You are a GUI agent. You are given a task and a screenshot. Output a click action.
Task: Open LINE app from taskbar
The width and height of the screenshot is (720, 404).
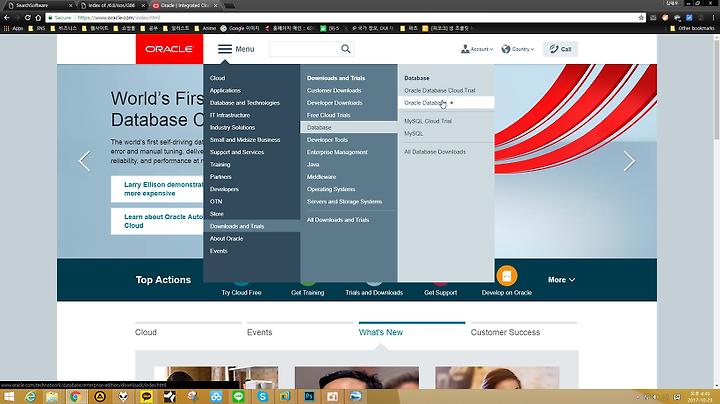tap(238, 397)
